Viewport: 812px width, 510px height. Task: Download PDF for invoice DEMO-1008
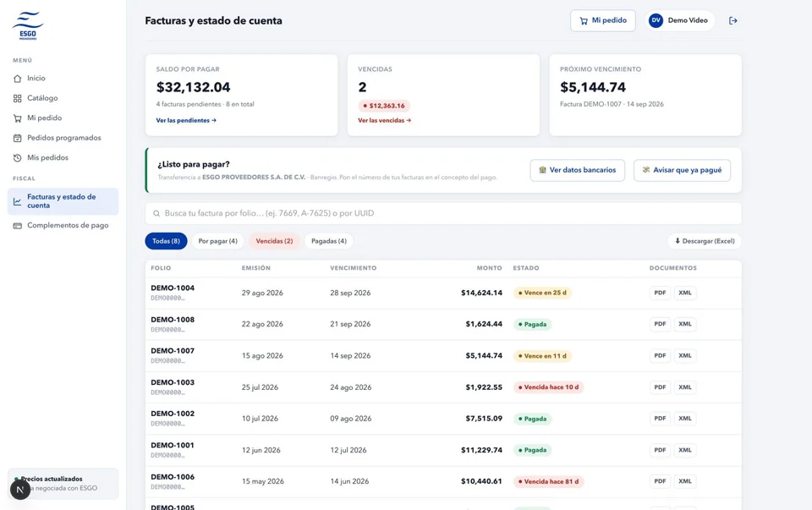point(660,324)
